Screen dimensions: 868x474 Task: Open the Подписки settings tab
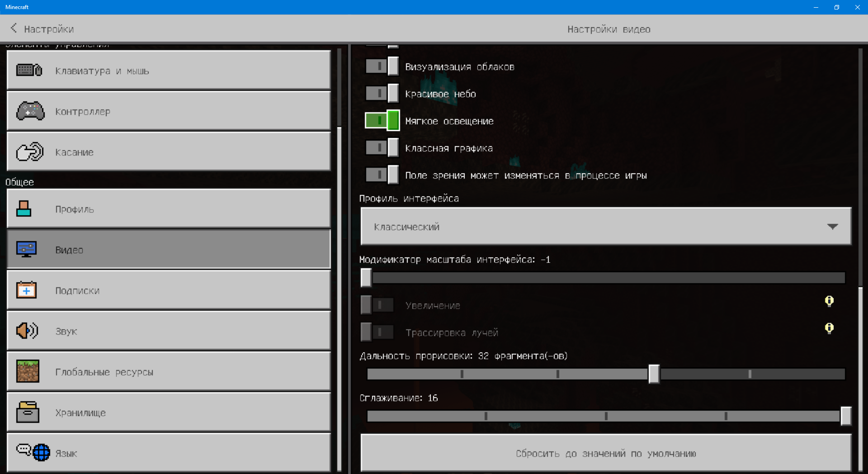pos(169,290)
